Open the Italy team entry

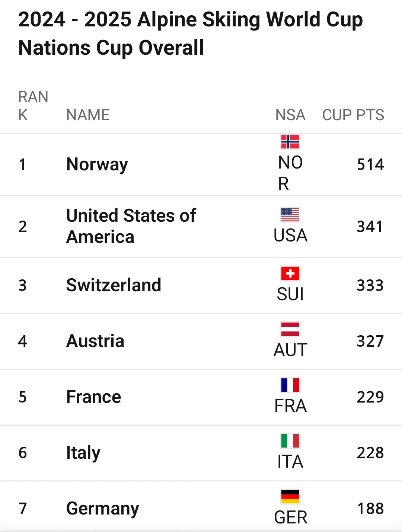pyautogui.click(x=83, y=453)
